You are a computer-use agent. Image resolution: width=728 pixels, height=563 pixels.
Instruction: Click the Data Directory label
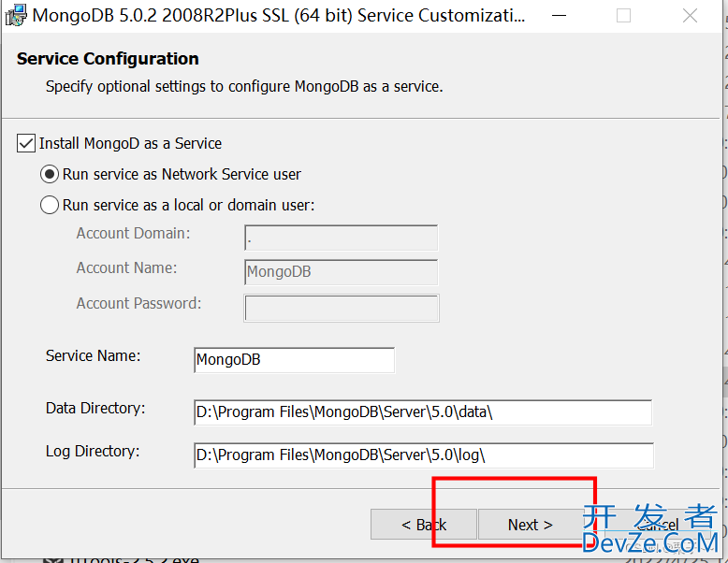pos(95,409)
